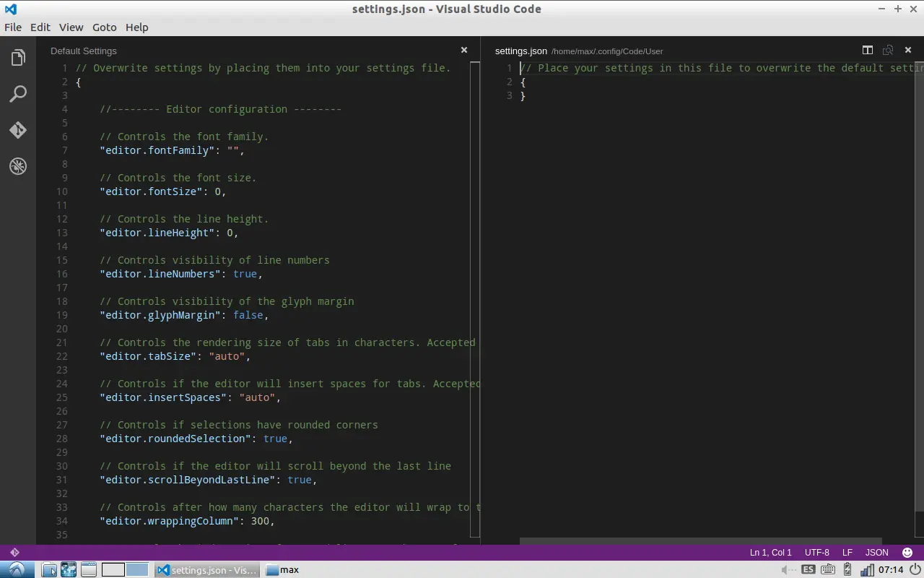The height and width of the screenshot is (578, 924).
Task: Click the max folder taskbar window button
Action: click(282, 569)
